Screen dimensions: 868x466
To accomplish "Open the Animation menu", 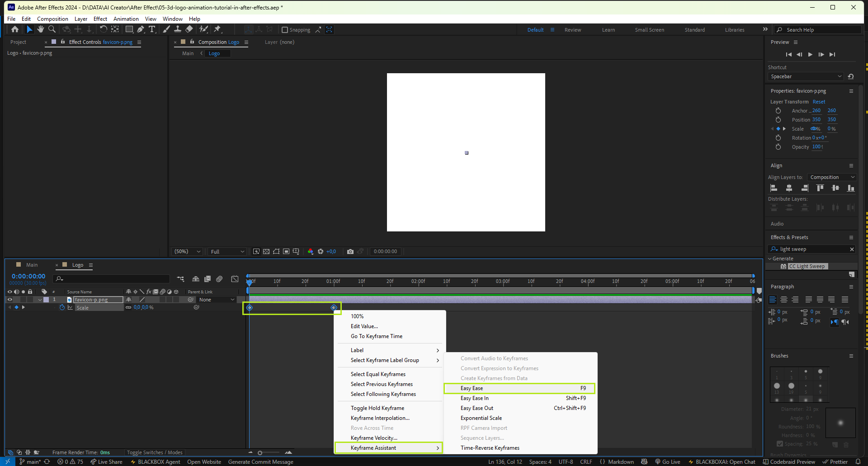I will (x=126, y=19).
